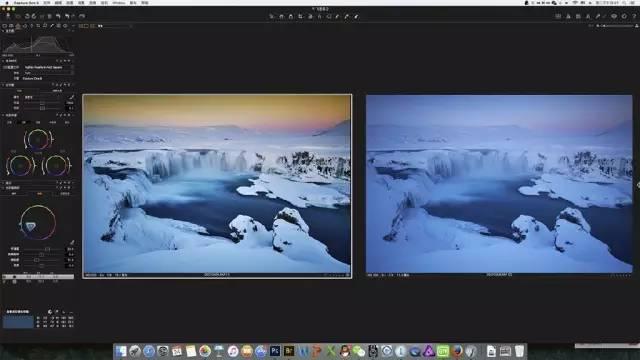Choose the Straighten cursor tool
Image resolution: width=640 pixels, height=360 pixels.
310,16
